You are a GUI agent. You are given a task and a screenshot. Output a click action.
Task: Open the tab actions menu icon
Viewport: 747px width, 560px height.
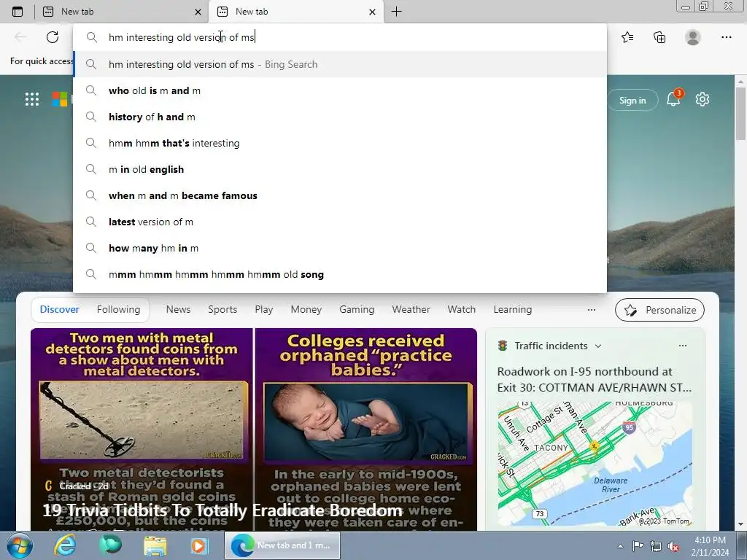pyautogui.click(x=18, y=12)
